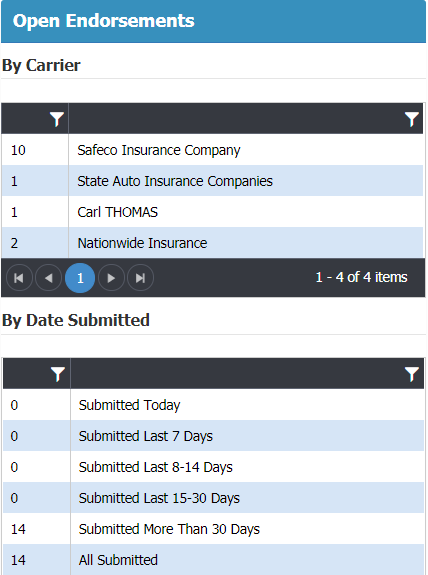This screenshot has height=575, width=428.
Task: Open filter on By Carrier count column
Action: click(57, 119)
